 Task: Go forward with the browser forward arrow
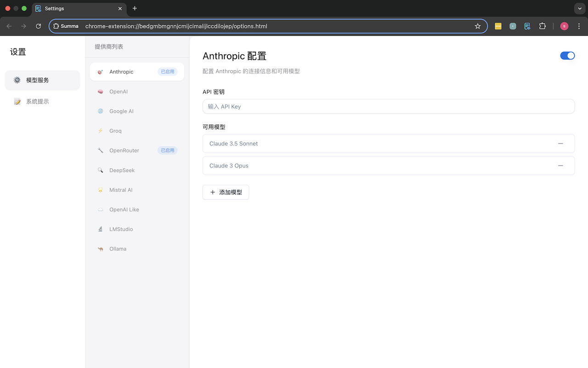click(x=24, y=26)
